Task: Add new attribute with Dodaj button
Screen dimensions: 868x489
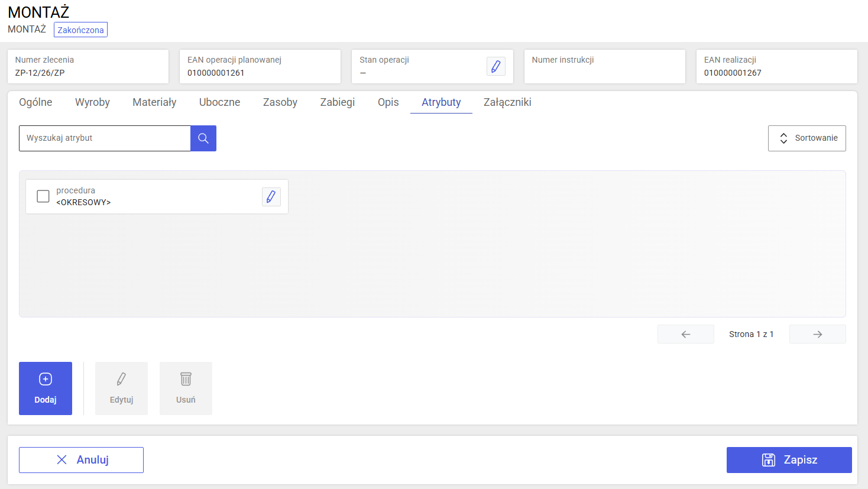Action: tap(46, 388)
